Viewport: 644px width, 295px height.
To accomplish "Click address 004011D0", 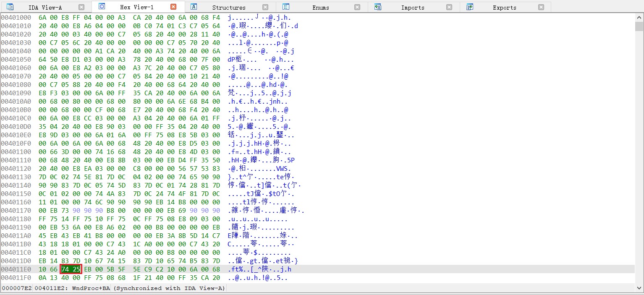I will click(16, 261).
